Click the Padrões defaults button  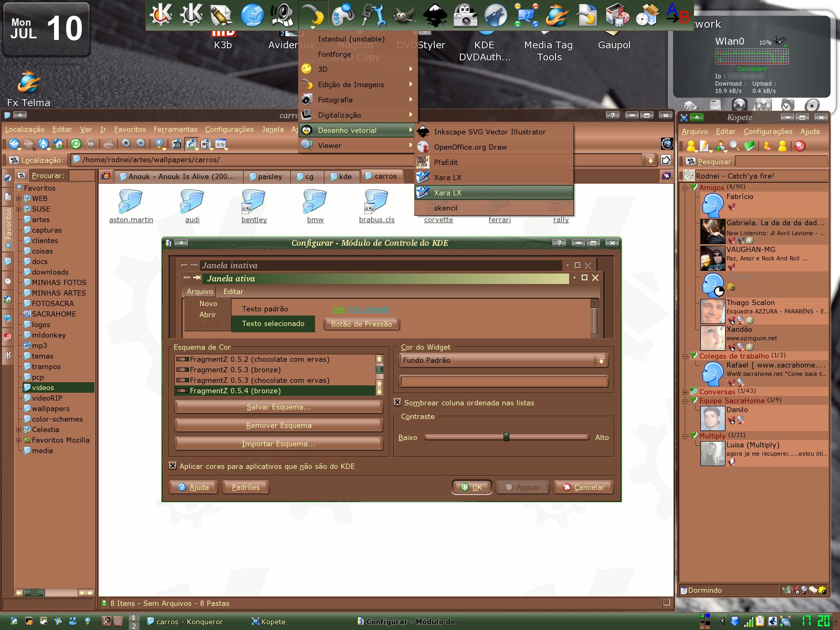pos(246,487)
